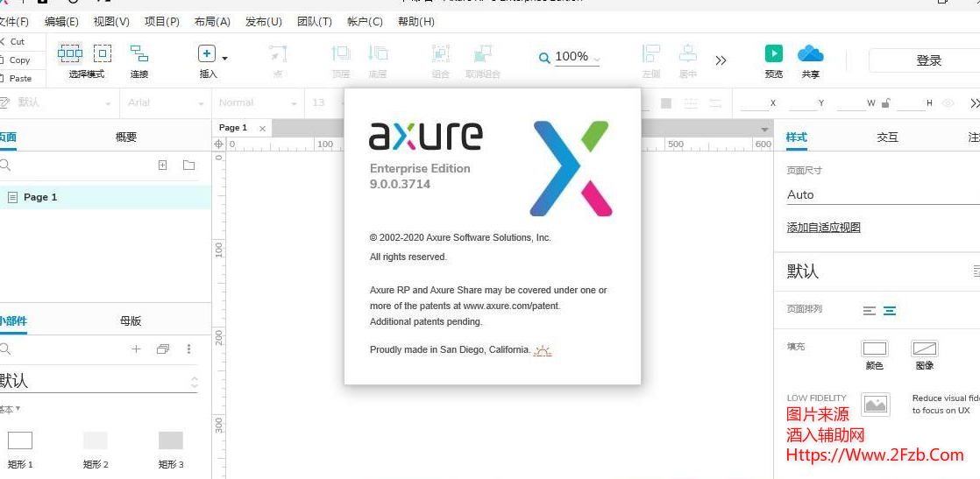
Task: Switch to the 交互 interactions tab
Action: (887, 137)
